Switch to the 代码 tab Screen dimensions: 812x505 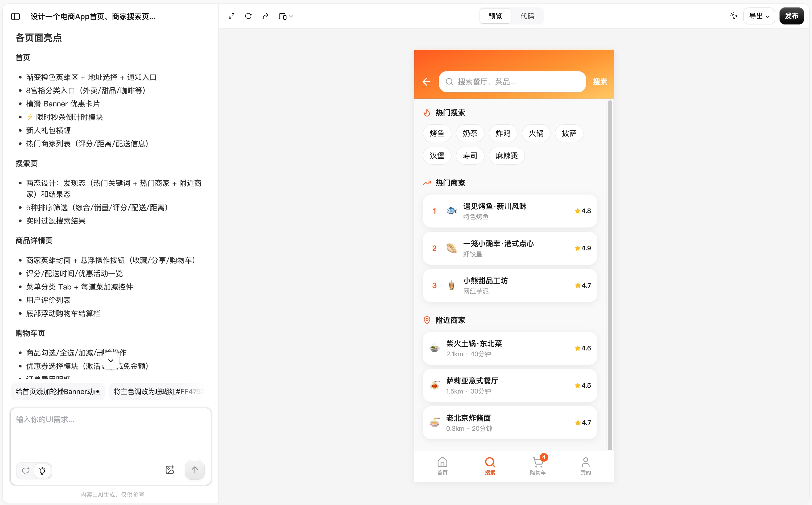tap(527, 16)
